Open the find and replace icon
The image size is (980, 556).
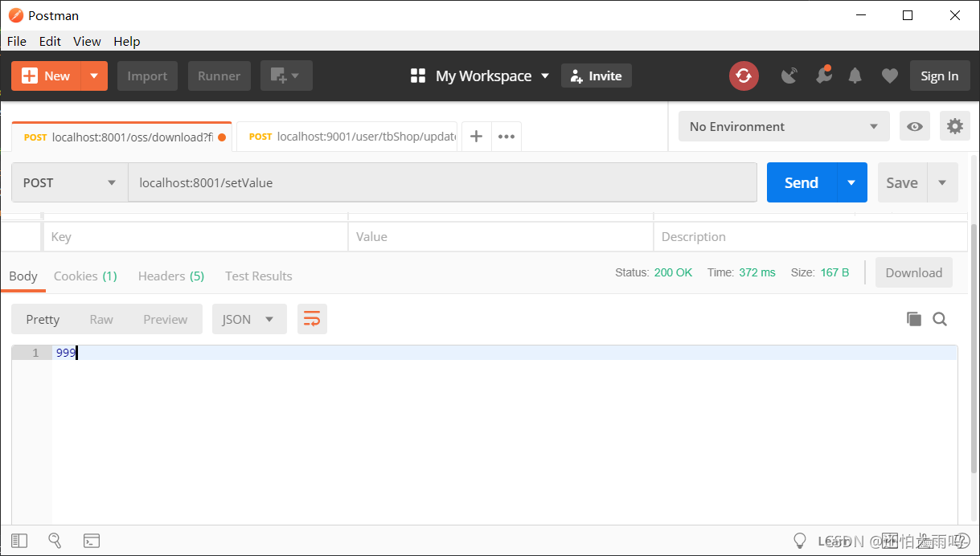click(55, 541)
